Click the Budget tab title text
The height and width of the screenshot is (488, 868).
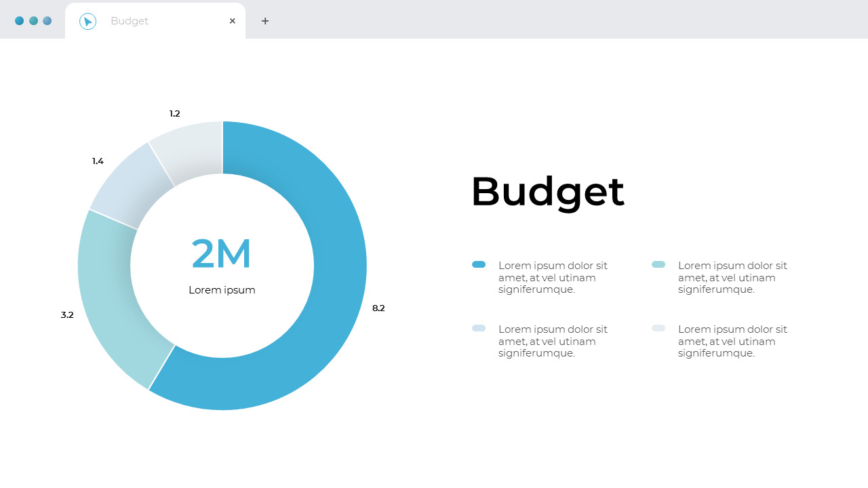[130, 21]
